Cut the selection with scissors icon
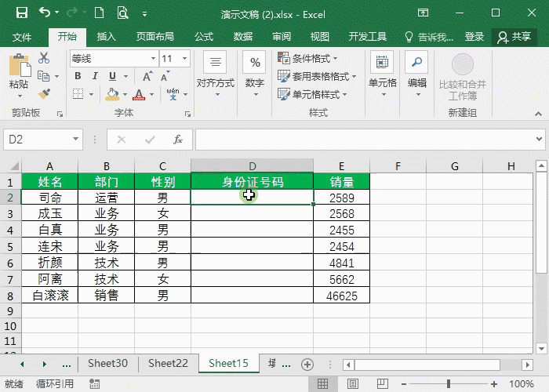The width and height of the screenshot is (549, 392). (x=44, y=58)
